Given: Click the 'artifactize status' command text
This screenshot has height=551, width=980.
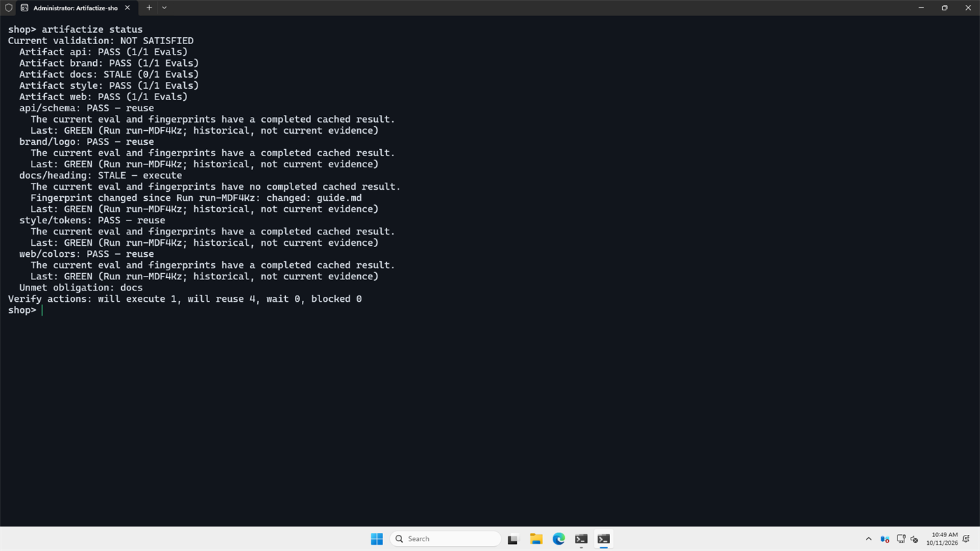Looking at the screenshot, I should [92, 29].
